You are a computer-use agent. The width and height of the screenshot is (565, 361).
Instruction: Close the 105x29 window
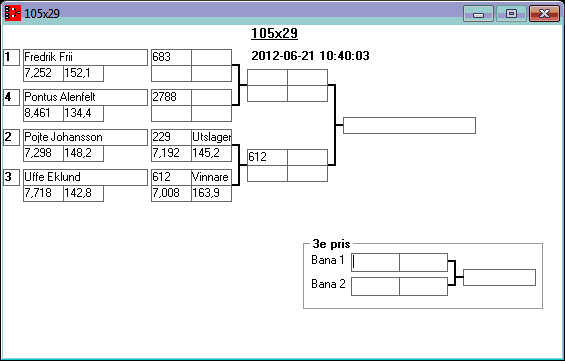tap(544, 14)
